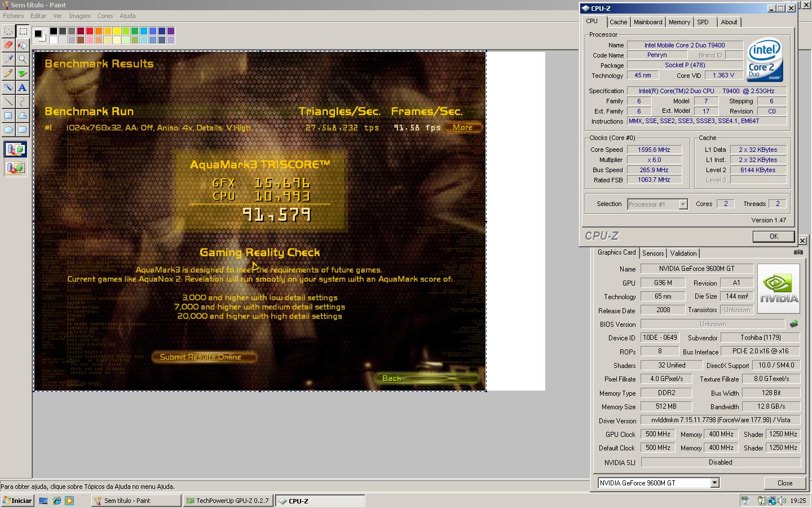The width and height of the screenshot is (812, 508).
Task: Expand the NVIDIA GeForce 9600M GT dropdown
Action: click(x=714, y=483)
